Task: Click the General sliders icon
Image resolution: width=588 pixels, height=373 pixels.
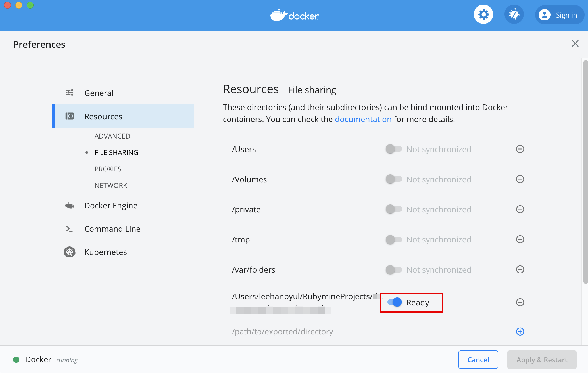Action: pos(70,93)
